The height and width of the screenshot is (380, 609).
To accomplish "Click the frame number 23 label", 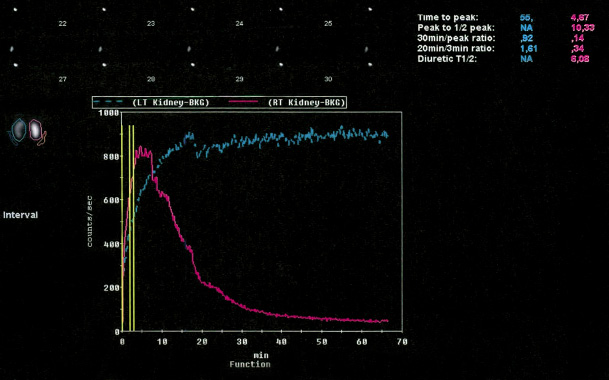I will tap(151, 24).
